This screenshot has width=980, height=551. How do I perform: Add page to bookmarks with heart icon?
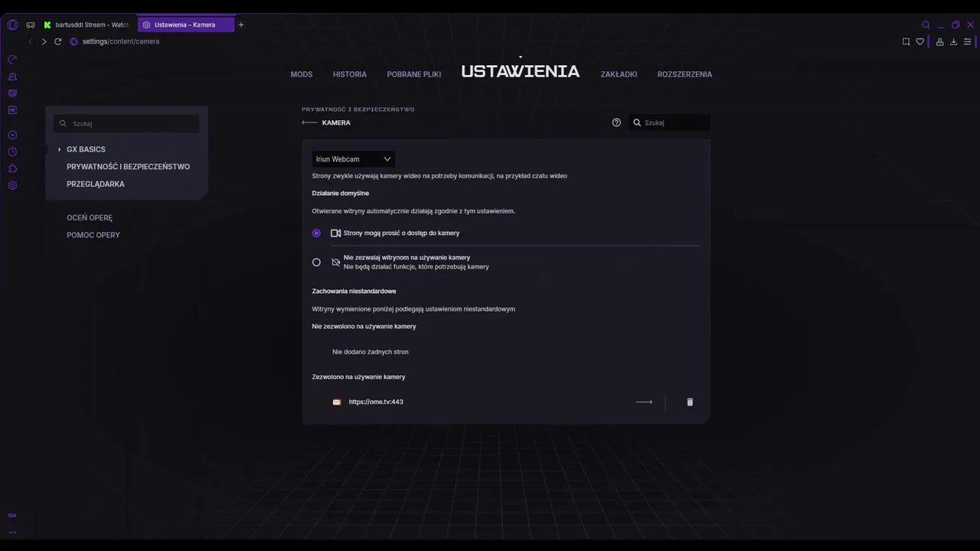(920, 41)
